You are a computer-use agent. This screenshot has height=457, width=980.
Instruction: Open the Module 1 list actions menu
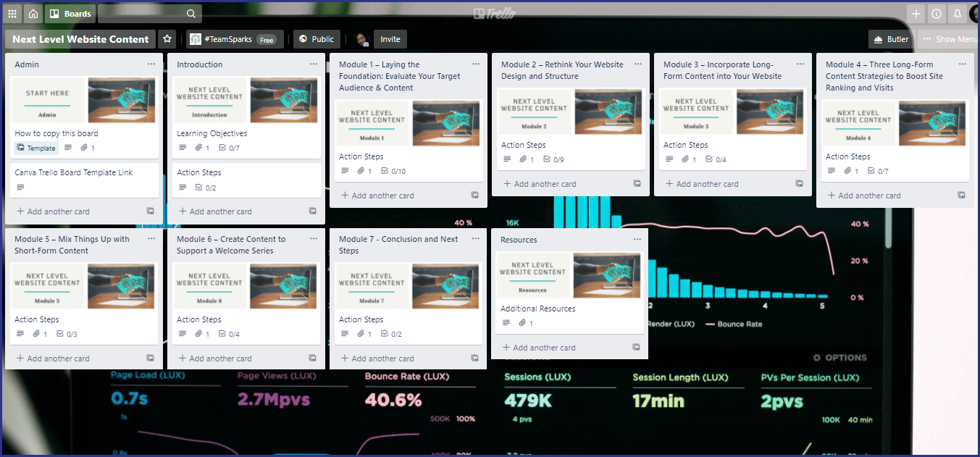476,64
